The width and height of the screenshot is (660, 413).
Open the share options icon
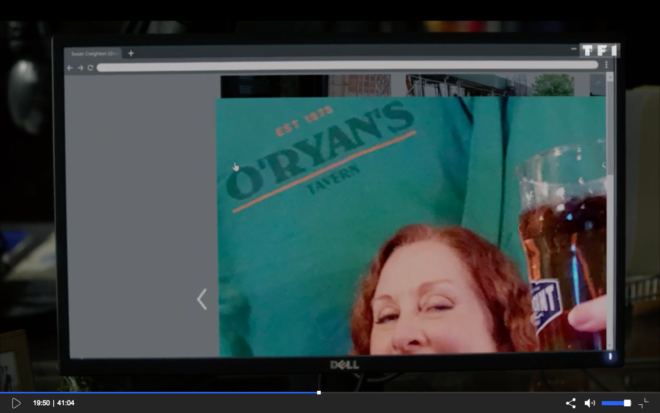click(x=570, y=403)
